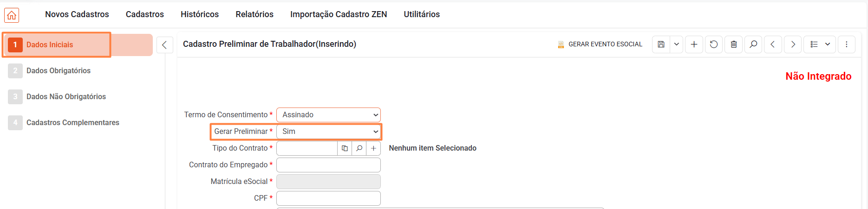Open the Utilitários menu
Viewport: 868px width, 209px height.
click(422, 14)
